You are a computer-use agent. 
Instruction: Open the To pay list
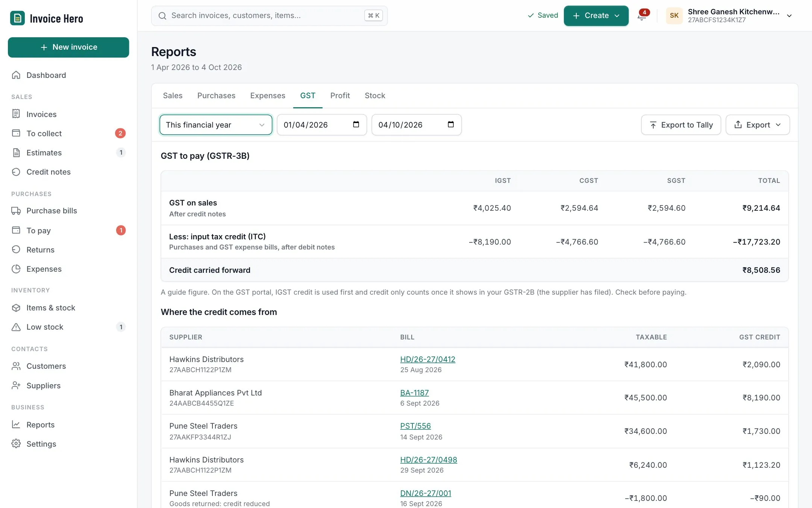(68, 230)
